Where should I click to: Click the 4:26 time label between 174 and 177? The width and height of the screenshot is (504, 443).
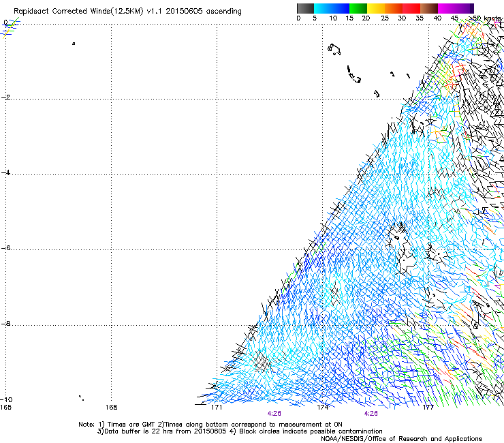pyautogui.click(x=371, y=414)
